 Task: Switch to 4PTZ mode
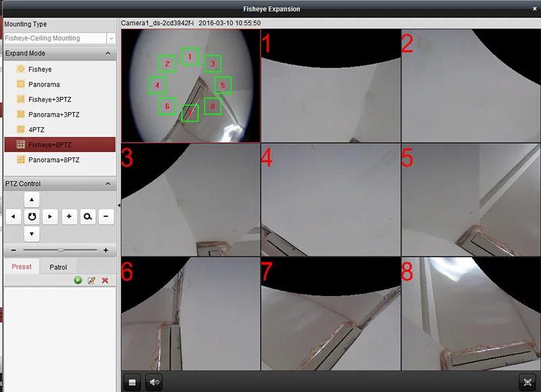tap(60, 130)
